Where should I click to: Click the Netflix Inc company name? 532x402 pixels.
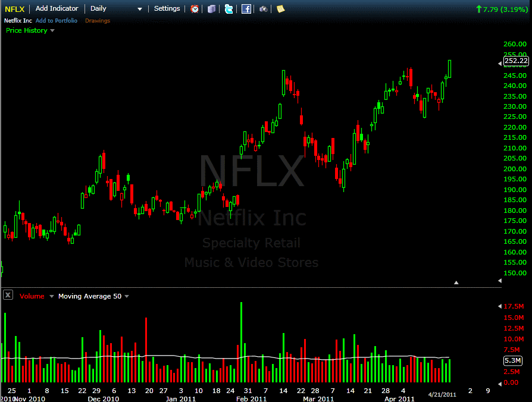(x=18, y=21)
